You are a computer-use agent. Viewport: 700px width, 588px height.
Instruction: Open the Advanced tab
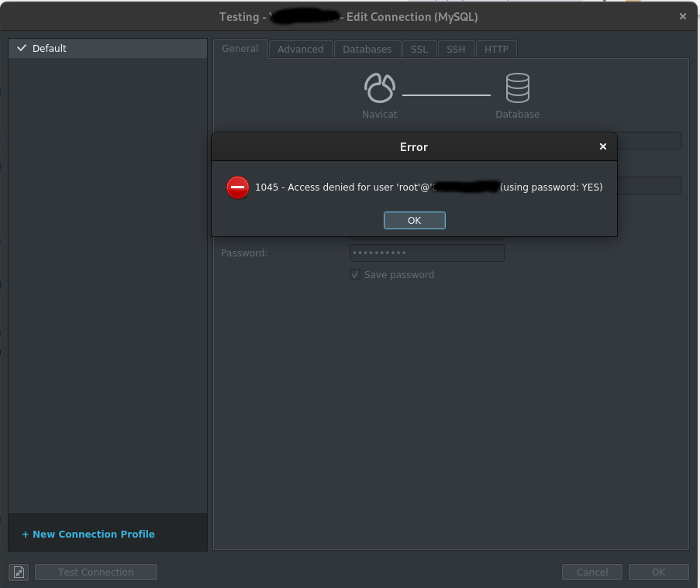(x=301, y=49)
